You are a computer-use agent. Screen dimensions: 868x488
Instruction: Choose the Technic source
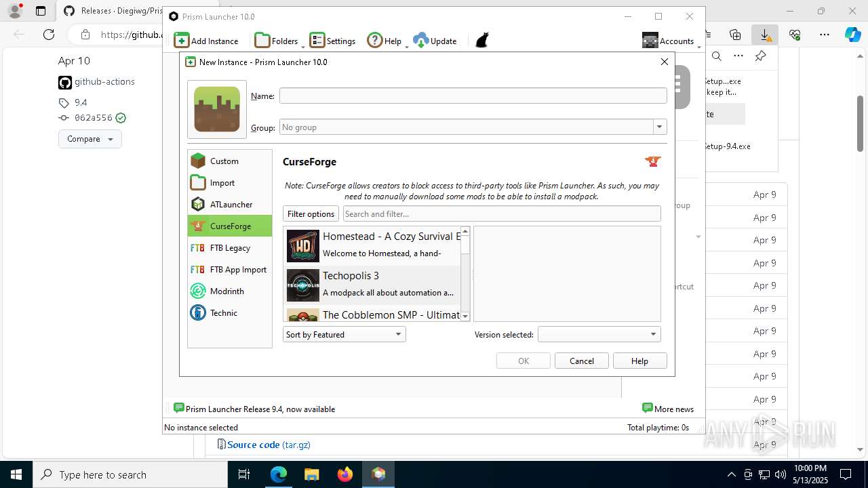pos(230,312)
